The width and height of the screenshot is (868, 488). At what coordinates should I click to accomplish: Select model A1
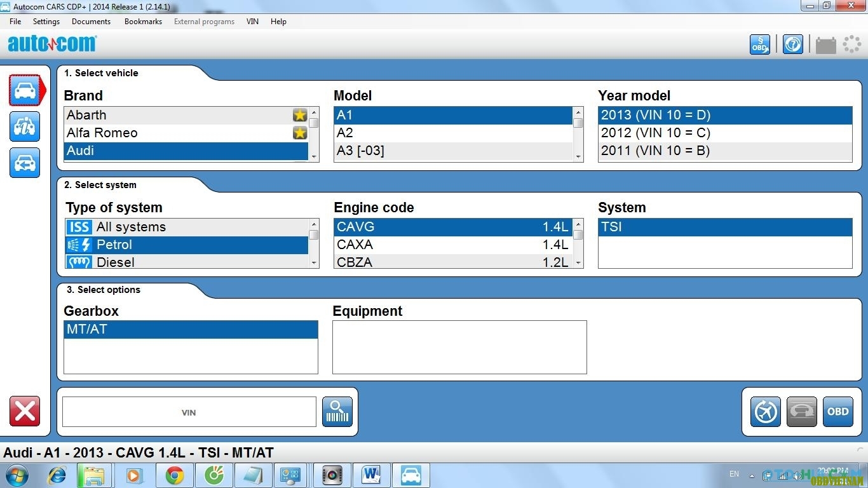click(x=453, y=115)
